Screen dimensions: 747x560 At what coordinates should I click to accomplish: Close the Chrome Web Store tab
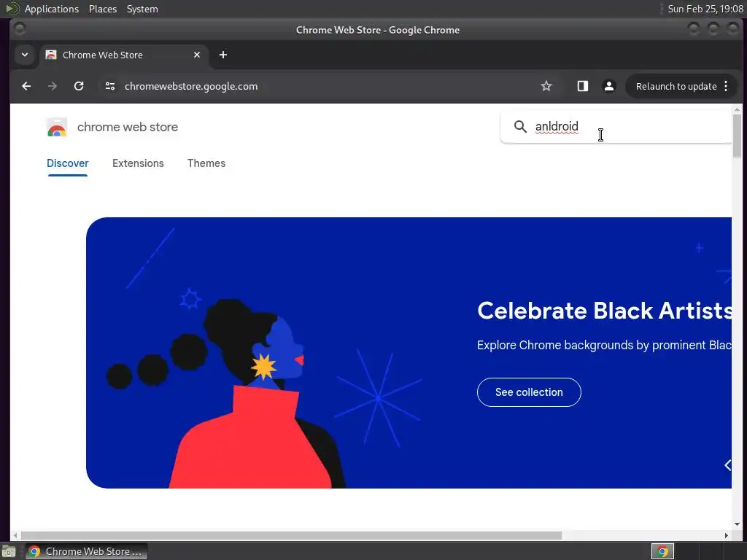click(x=197, y=55)
